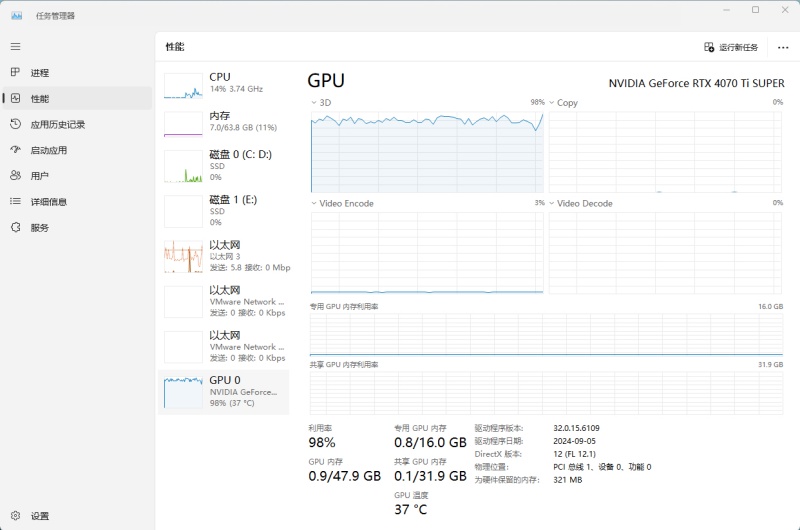Click the Video Encode graph area
Screen dimensions: 800x530
coord(427,253)
